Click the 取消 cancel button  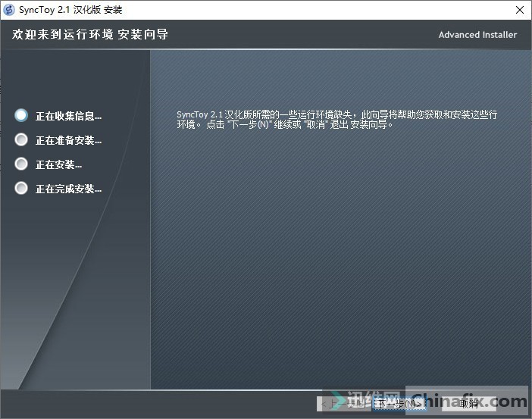(468, 404)
